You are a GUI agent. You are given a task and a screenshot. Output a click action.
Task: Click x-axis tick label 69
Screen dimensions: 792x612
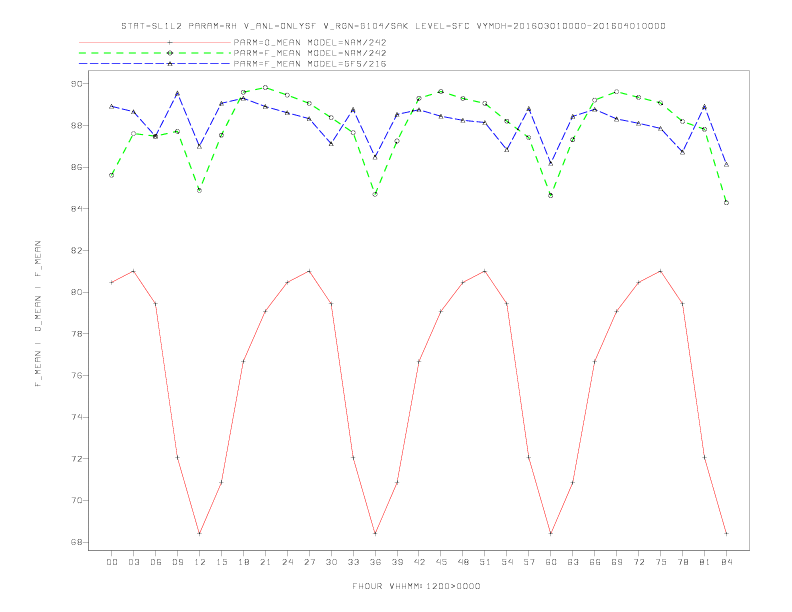point(617,562)
